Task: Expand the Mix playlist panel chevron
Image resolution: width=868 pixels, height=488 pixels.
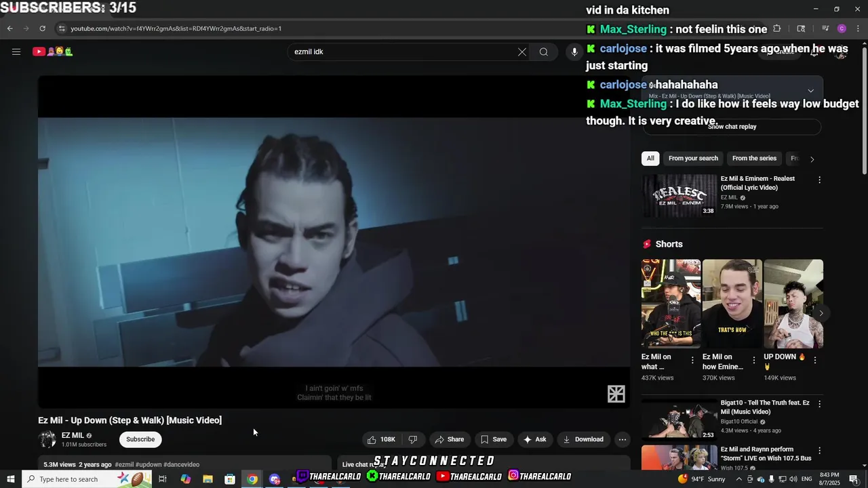Action: click(x=810, y=91)
